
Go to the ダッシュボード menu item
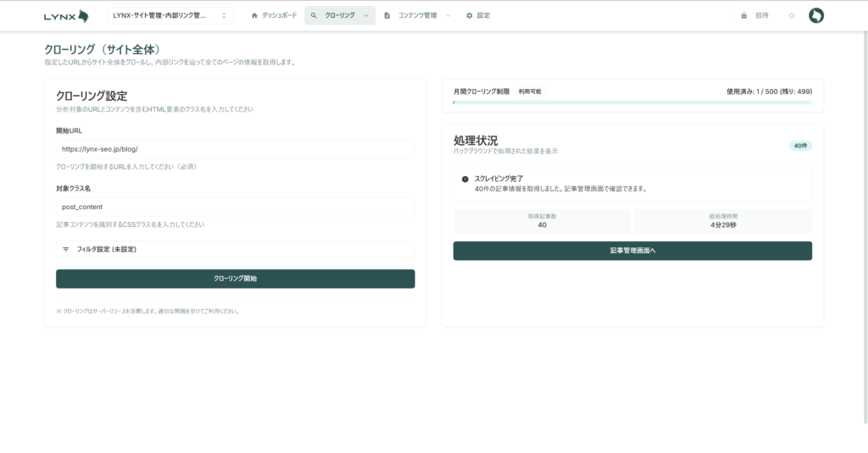279,15
